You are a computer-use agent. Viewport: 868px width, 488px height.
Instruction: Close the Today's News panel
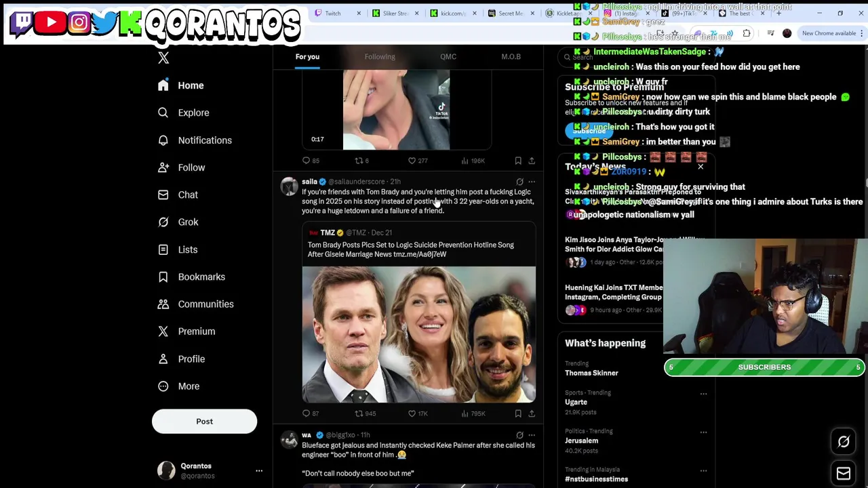[701, 167]
